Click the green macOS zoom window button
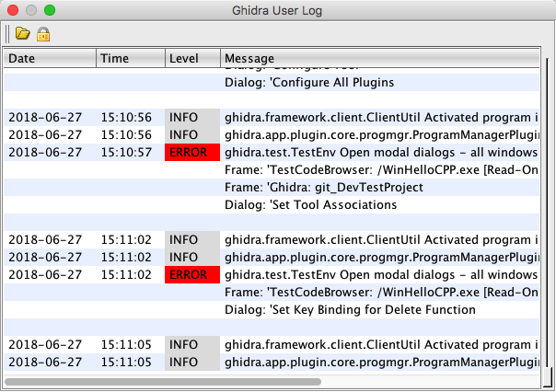The width and height of the screenshot is (556, 392). (50, 10)
